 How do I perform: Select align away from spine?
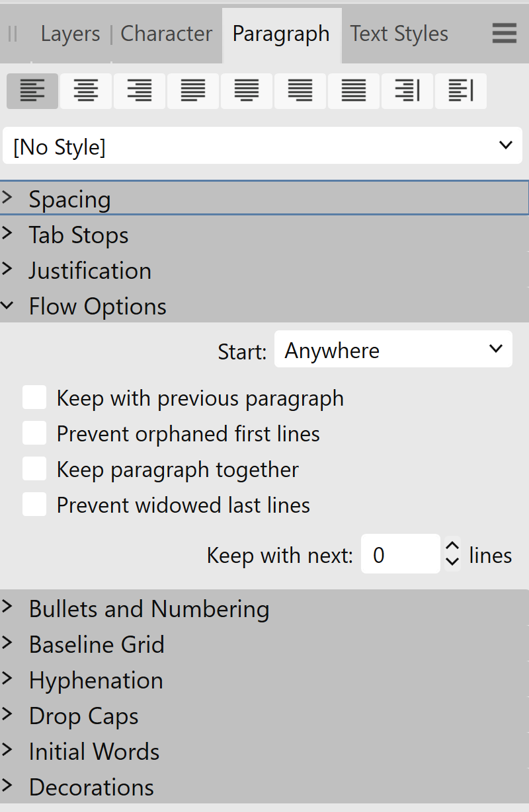(x=460, y=91)
